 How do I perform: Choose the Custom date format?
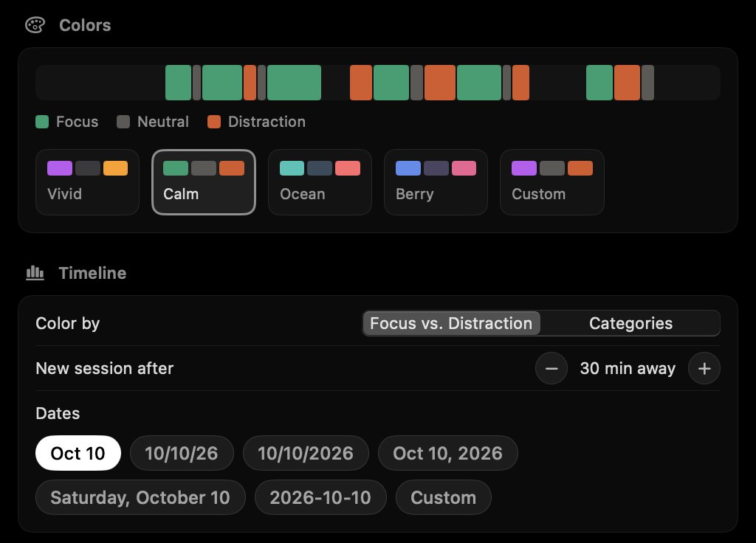444,498
